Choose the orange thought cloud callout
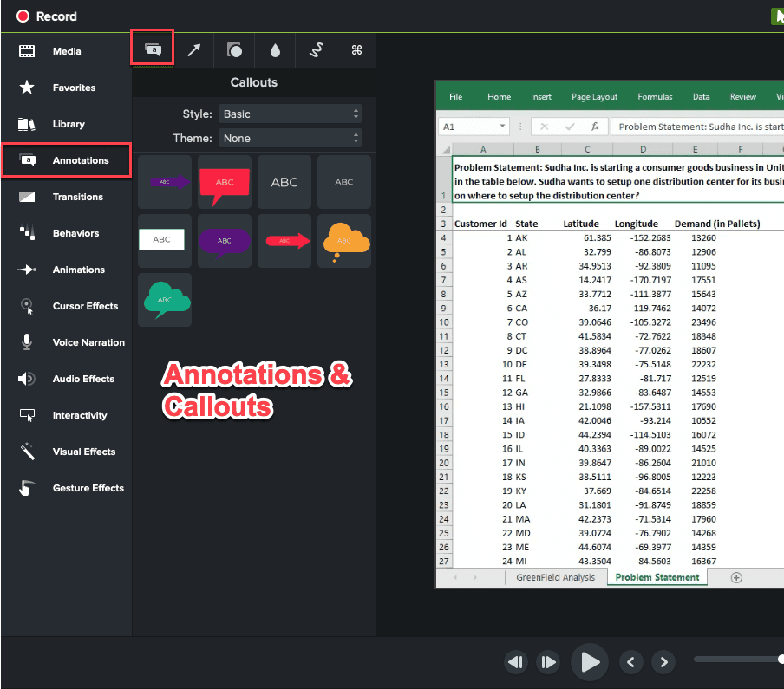Viewport: 784px width, 689px height. (344, 240)
